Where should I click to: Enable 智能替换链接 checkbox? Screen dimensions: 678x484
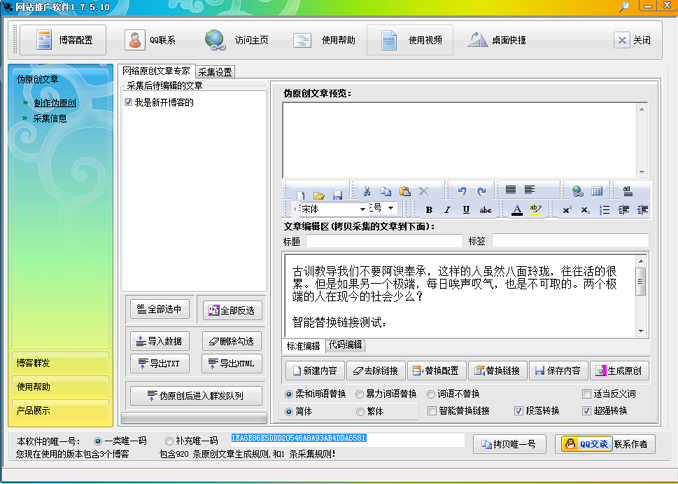click(432, 411)
